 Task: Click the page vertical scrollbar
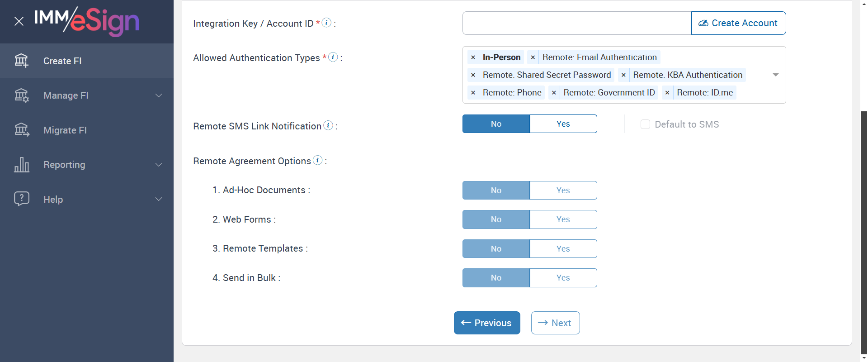click(x=864, y=226)
